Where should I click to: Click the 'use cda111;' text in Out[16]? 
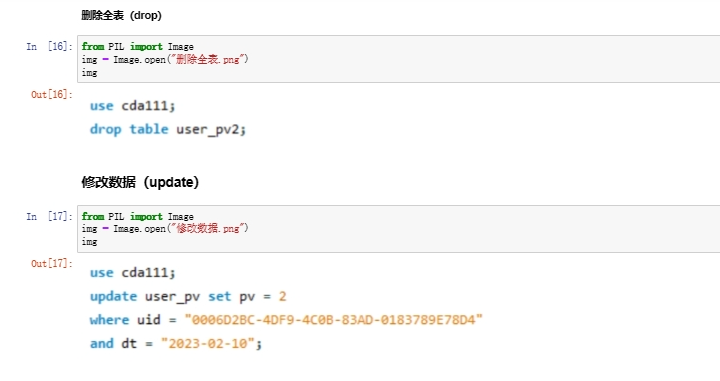(133, 106)
